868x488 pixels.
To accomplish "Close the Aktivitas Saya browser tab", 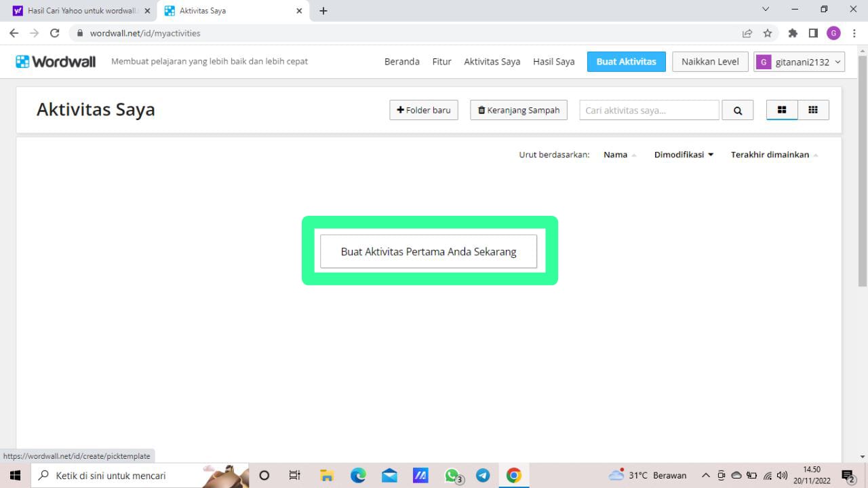I will pos(299,11).
